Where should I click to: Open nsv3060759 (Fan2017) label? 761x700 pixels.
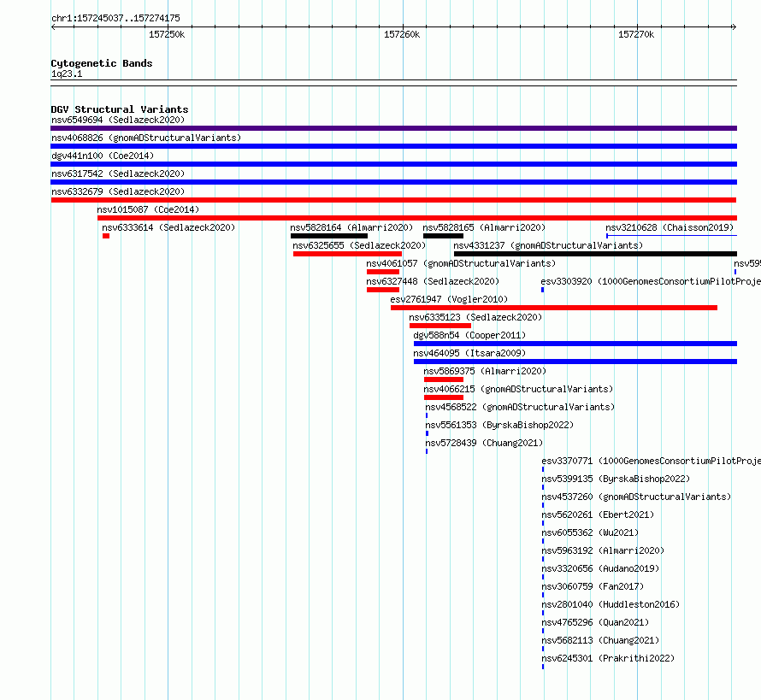(593, 586)
